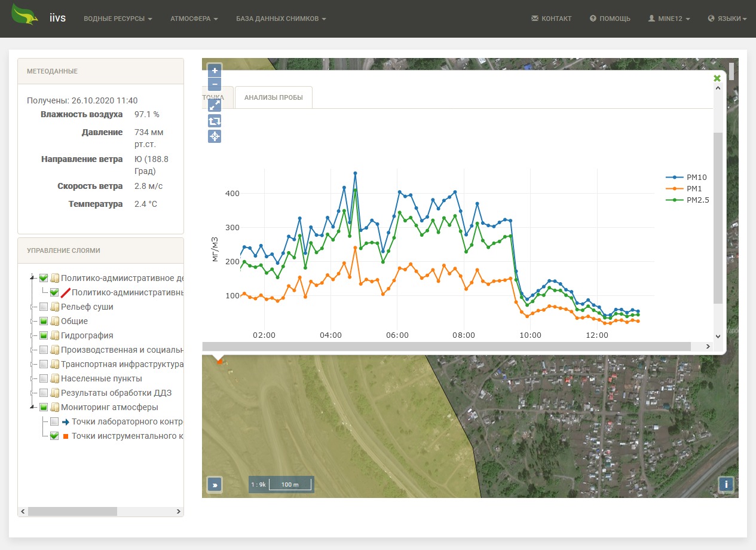Enable the Населенные пункты layer checkbox

point(44,378)
